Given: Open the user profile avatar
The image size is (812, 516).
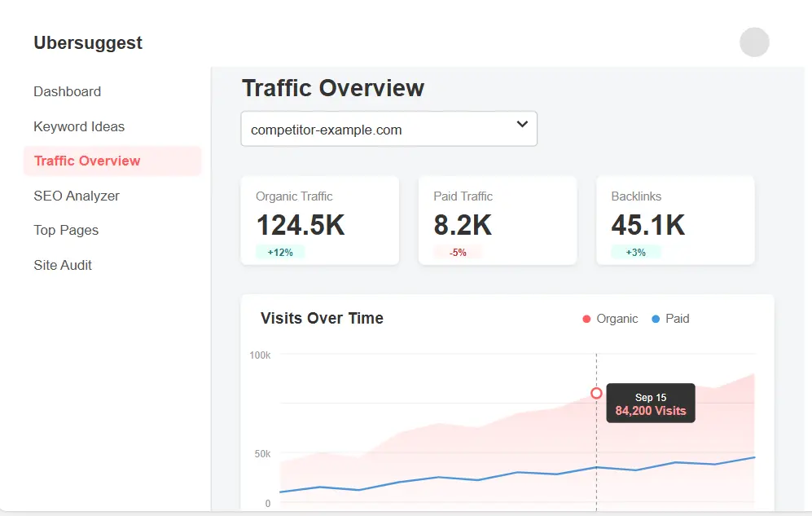Looking at the screenshot, I should coord(753,42).
